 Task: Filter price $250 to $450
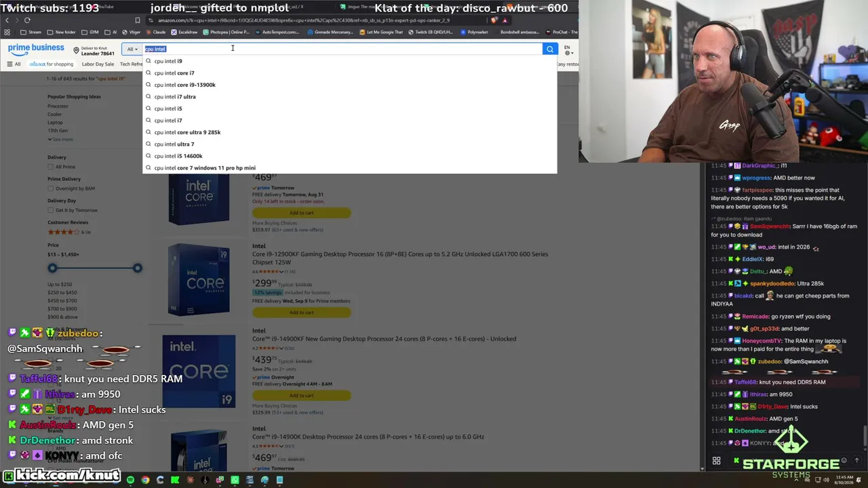point(62,293)
